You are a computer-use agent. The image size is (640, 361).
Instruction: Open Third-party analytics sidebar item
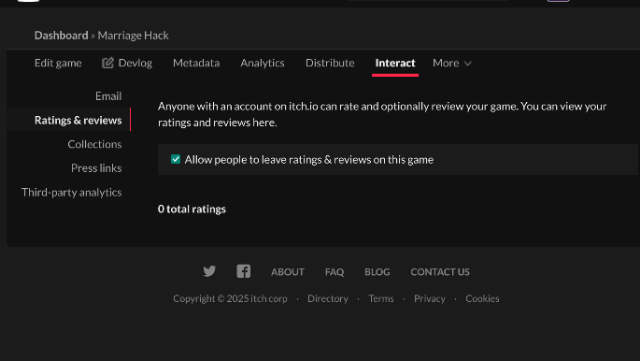71,192
